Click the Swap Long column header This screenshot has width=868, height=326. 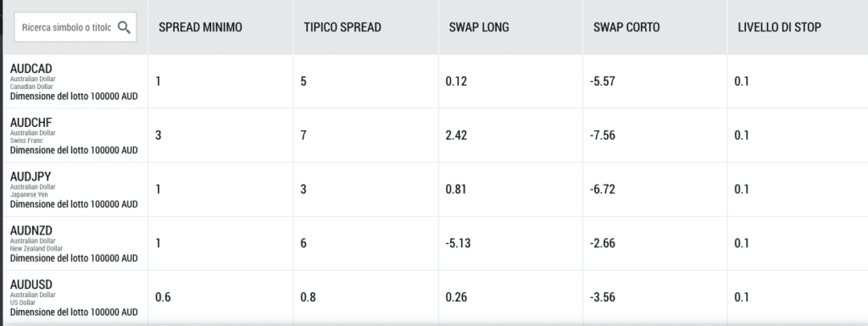479,27
